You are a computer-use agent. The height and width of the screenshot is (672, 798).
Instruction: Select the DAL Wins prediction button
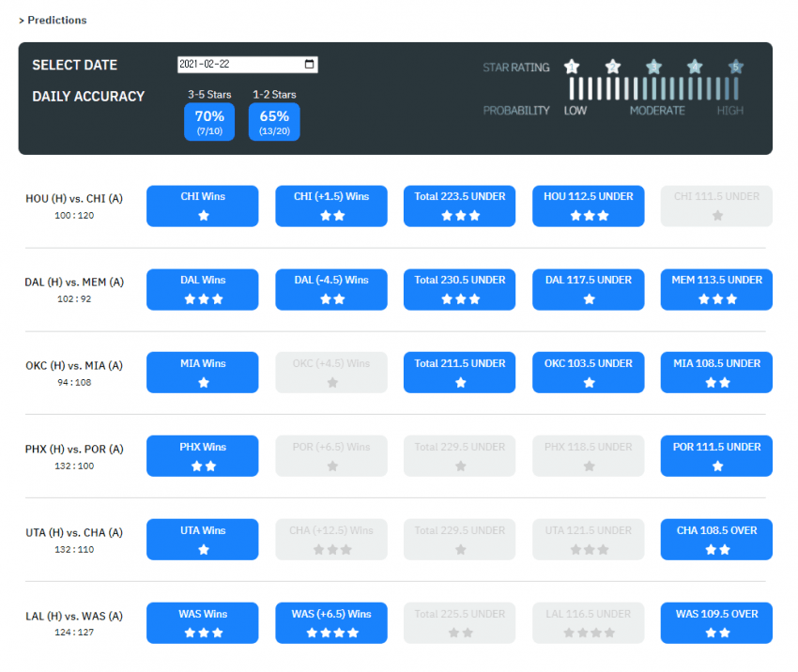tap(203, 289)
